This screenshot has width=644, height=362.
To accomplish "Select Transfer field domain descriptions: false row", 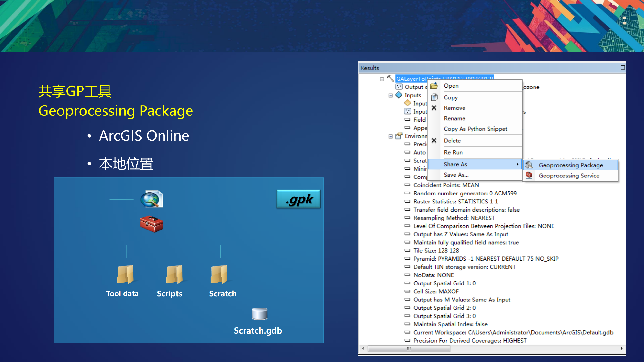I will point(466,210).
